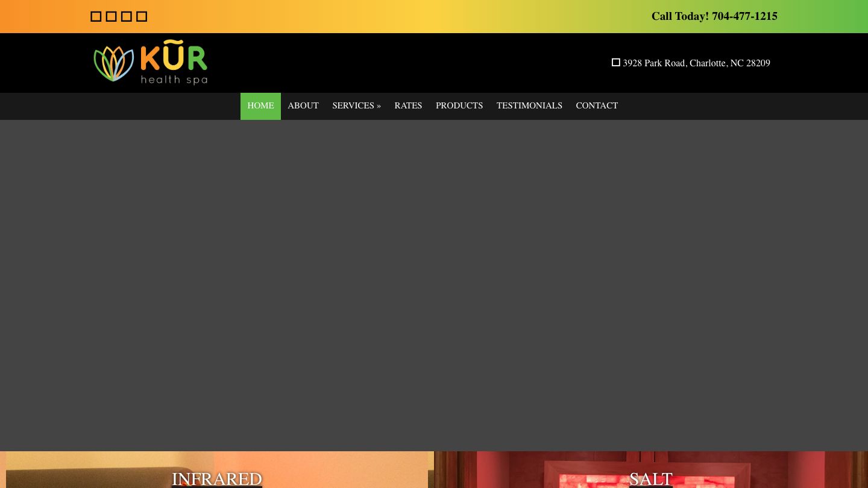This screenshot has width=868, height=488.
Task: Click the first social icon in top bar
Action: [96, 16]
